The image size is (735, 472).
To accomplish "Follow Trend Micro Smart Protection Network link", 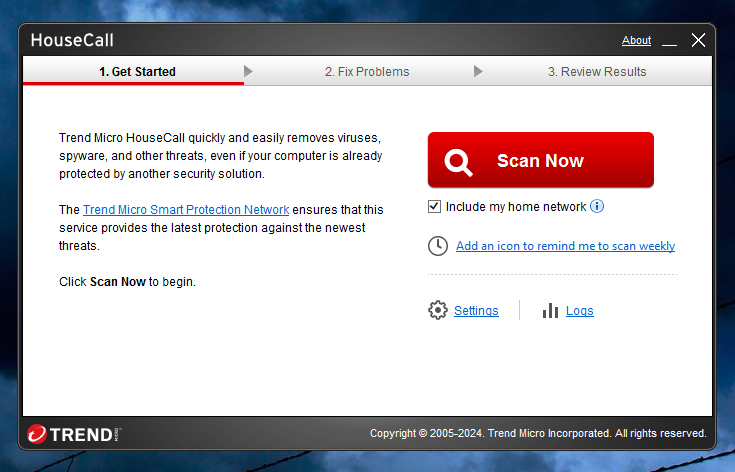I will pos(186,210).
